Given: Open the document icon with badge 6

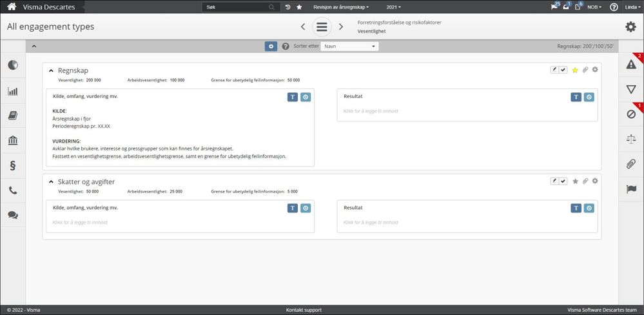Looking at the screenshot, I should coord(578,6).
